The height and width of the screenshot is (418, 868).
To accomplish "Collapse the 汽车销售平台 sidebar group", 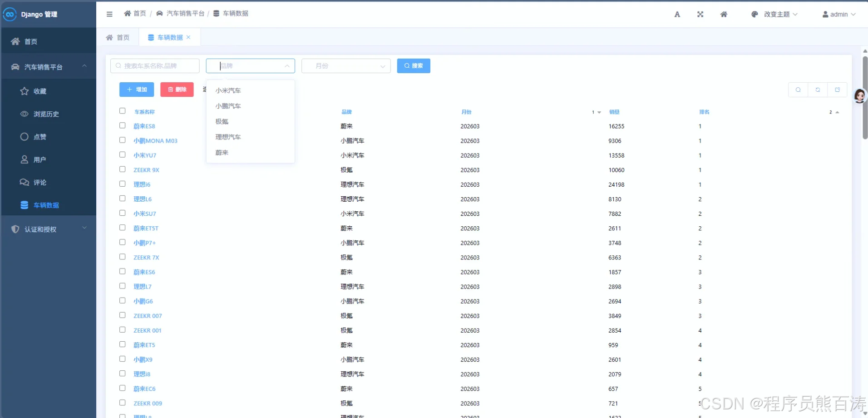I will (49, 67).
